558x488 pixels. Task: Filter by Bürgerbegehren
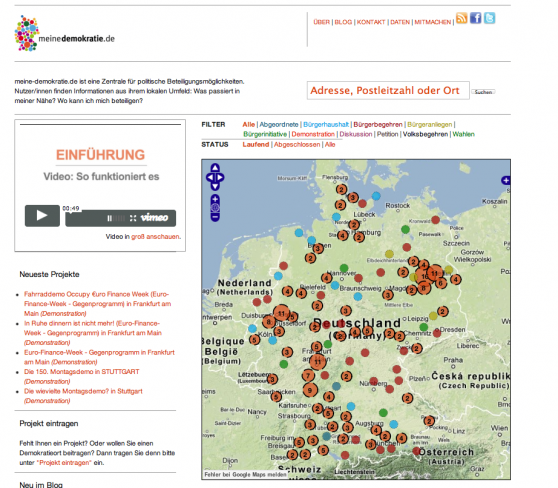click(x=378, y=124)
